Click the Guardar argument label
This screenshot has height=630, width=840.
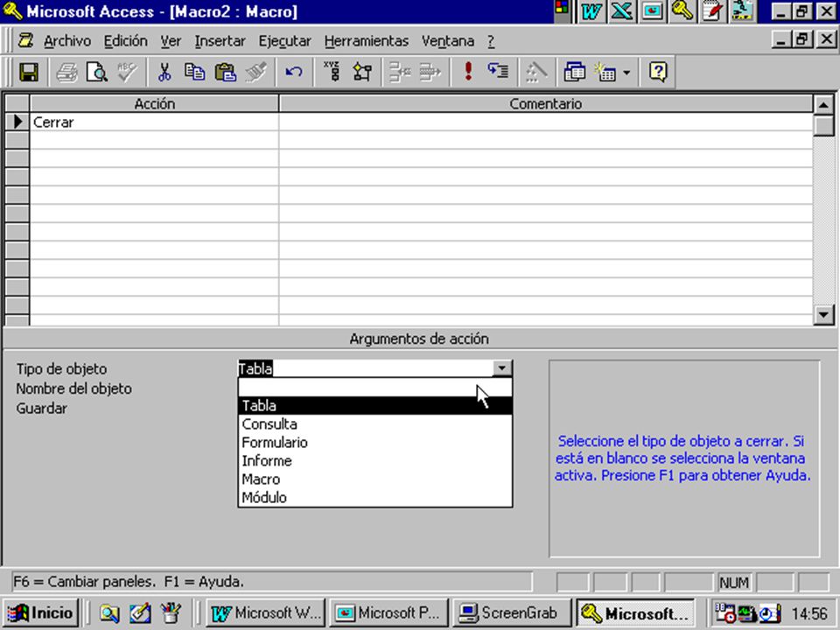(42, 409)
